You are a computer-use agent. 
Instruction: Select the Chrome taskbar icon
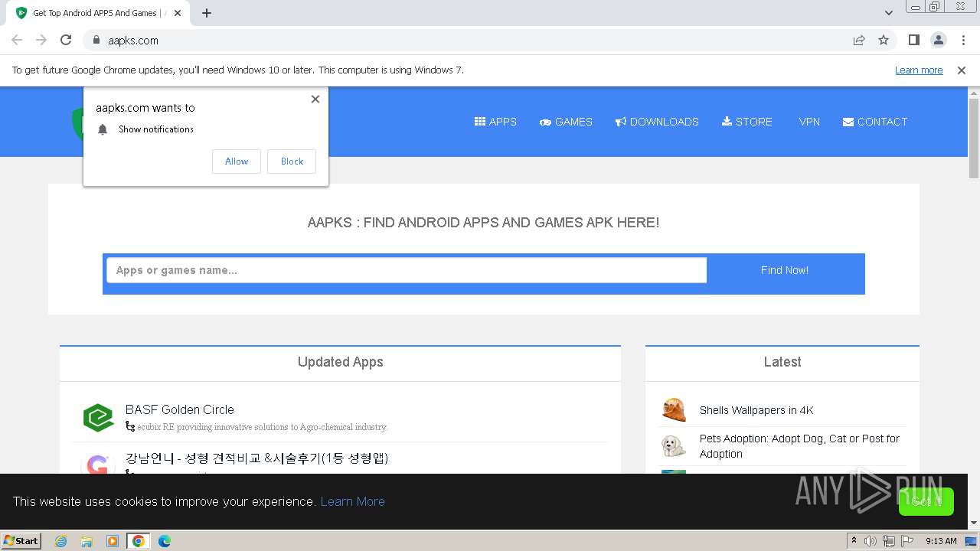pos(139,541)
